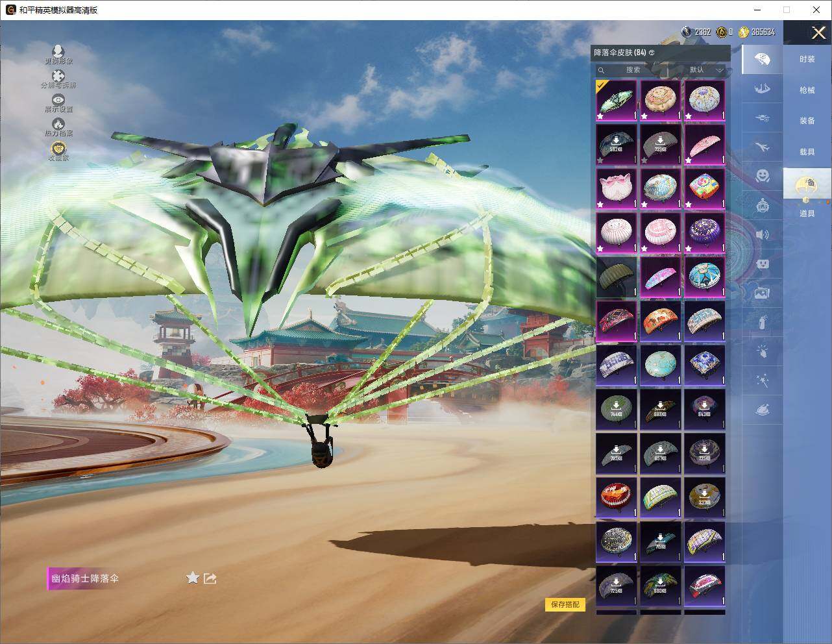Click the app icon in the title bar
This screenshot has height=644, width=832.
[10, 10]
